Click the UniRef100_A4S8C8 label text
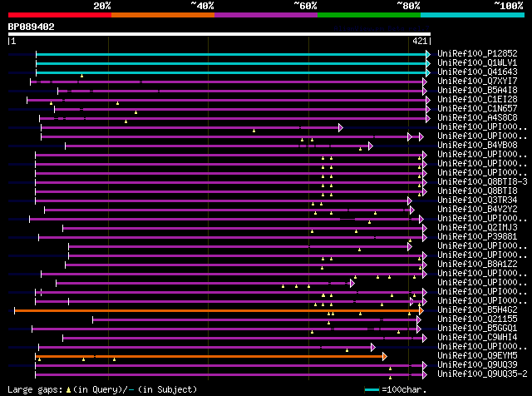Viewport: 532px width, 396px height. 477,118
